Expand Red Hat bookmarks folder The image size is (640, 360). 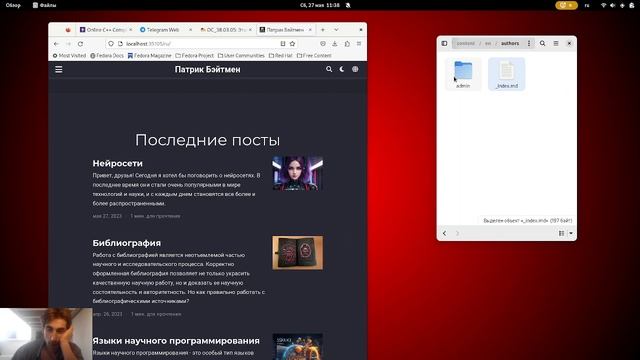[280, 56]
